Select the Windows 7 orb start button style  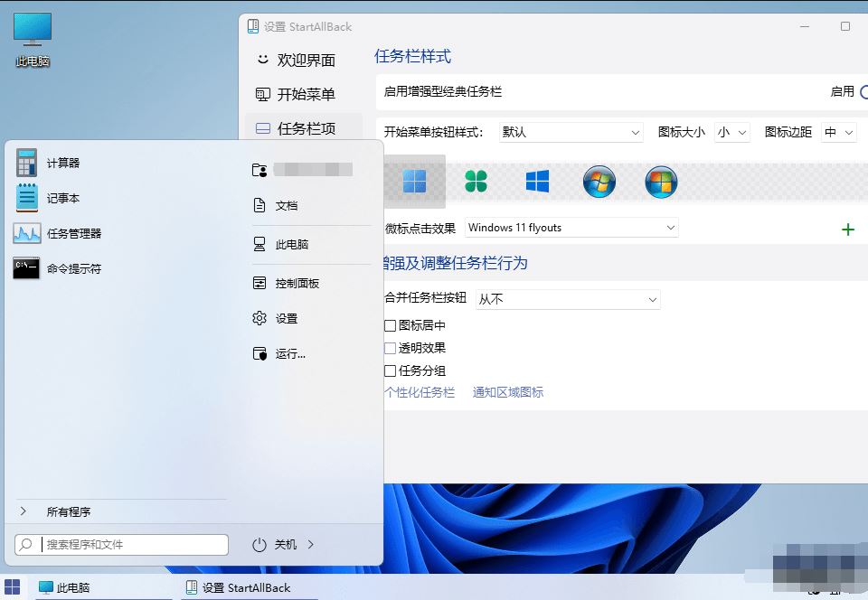(599, 182)
